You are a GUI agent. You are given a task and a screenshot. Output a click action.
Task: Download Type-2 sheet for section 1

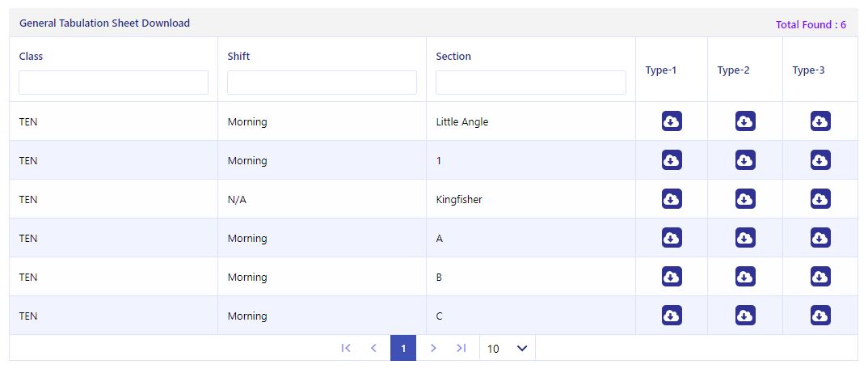[745, 160]
